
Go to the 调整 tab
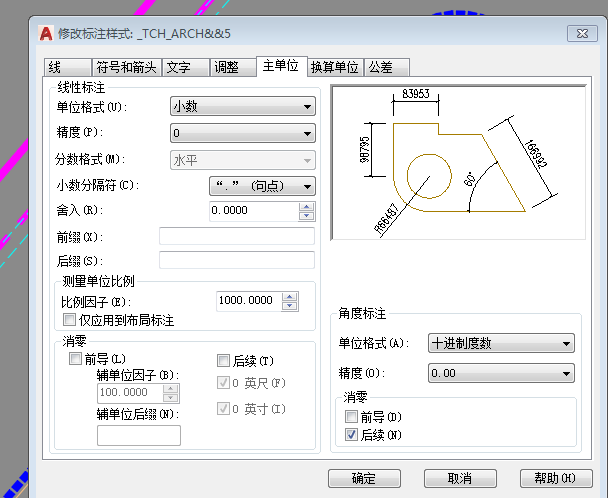click(x=233, y=67)
